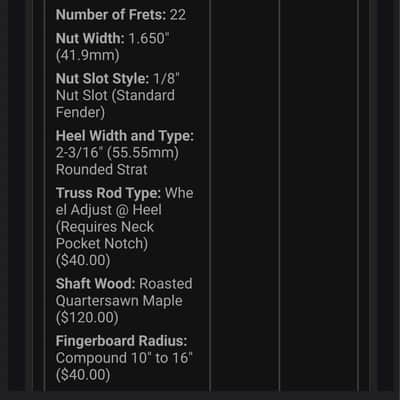Click the Nut Width label text

click(90, 38)
